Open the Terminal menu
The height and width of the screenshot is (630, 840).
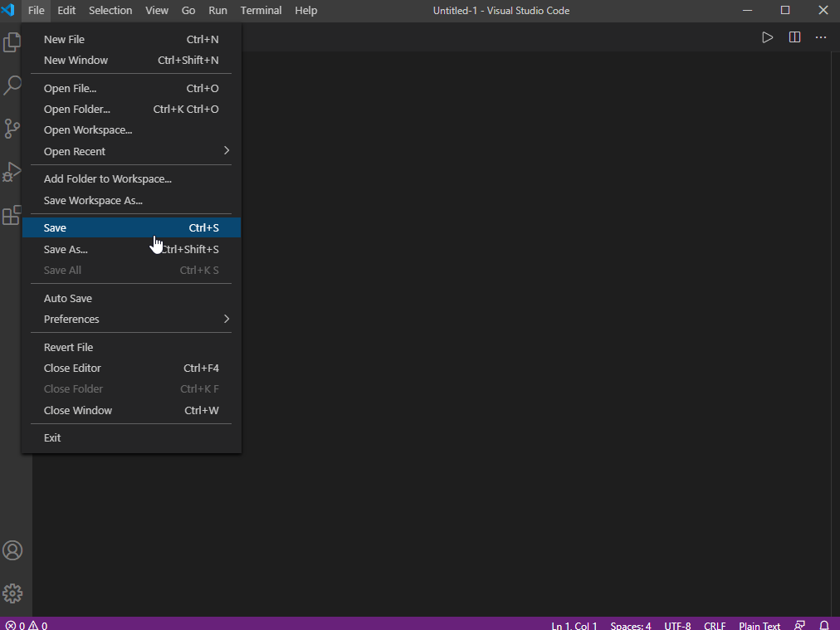coord(261,11)
